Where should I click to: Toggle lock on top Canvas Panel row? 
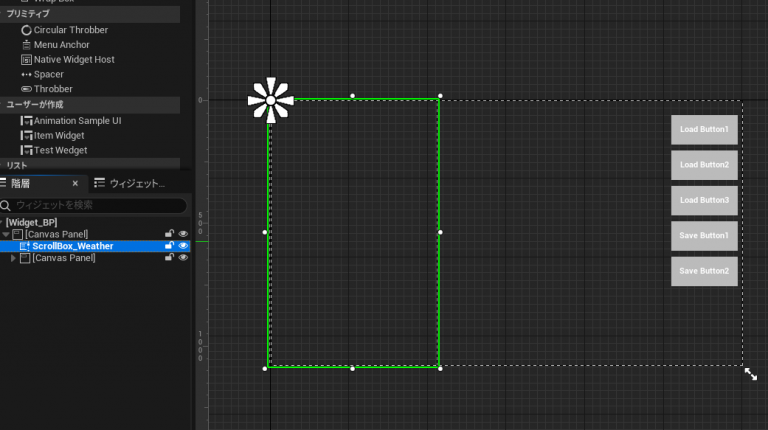[x=170, y=234]
